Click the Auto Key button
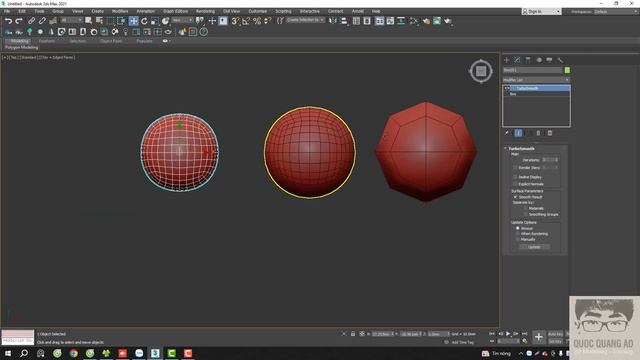 pyautogui.click(x=555, y=334)
